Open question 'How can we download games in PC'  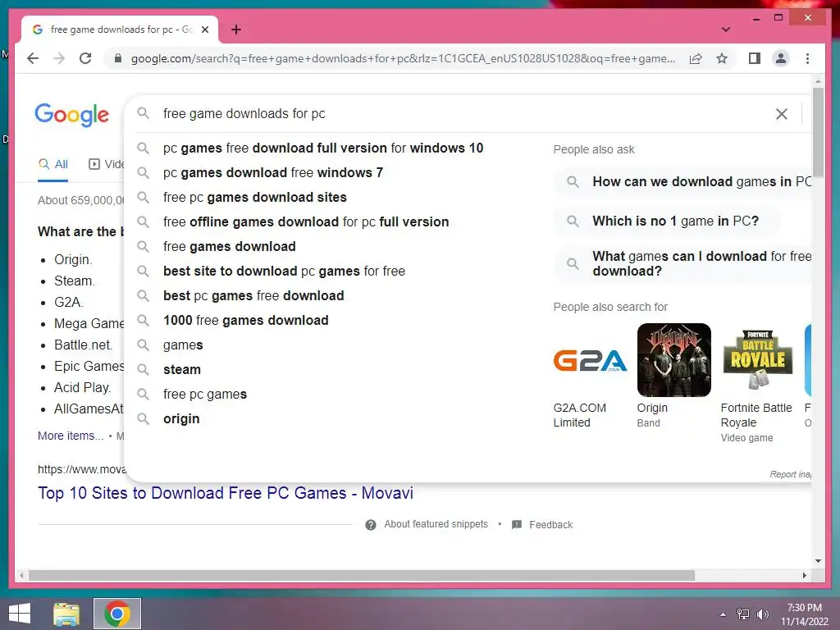tap(683, 181)
